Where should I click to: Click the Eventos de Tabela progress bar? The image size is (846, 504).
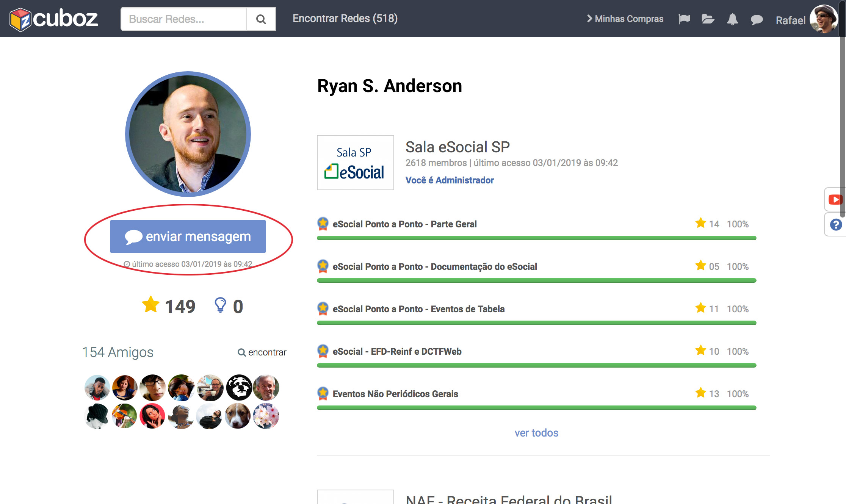(536, 323)
